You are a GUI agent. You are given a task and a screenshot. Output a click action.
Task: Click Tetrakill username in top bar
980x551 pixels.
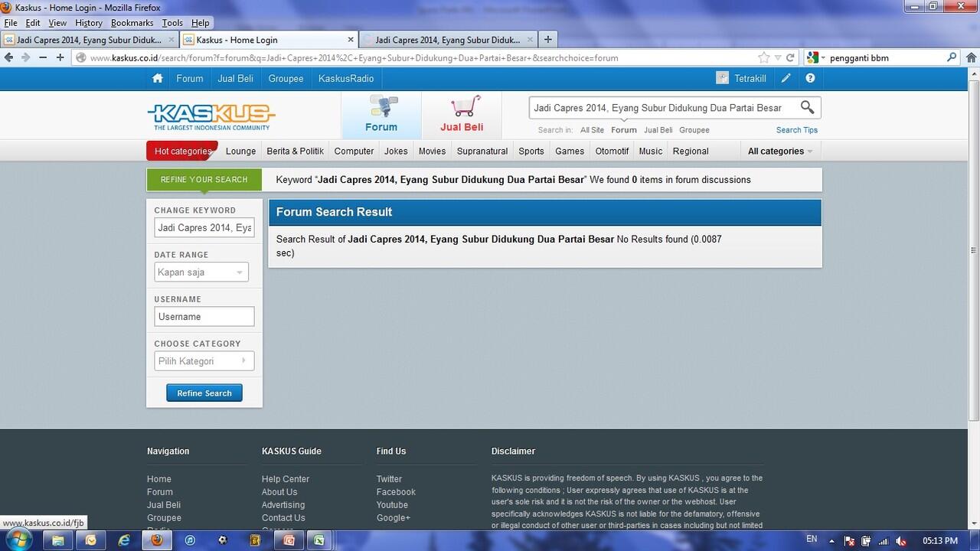coord(750,78)
